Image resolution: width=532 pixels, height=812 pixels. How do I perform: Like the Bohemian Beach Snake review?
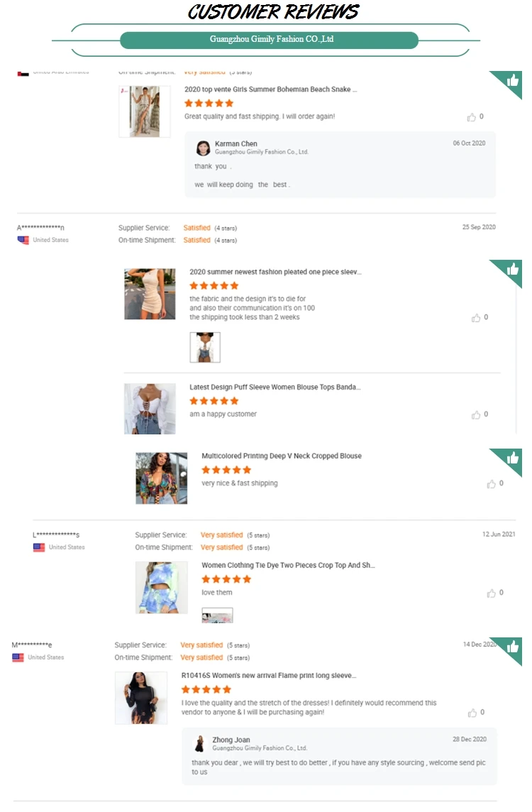point(472,117)
